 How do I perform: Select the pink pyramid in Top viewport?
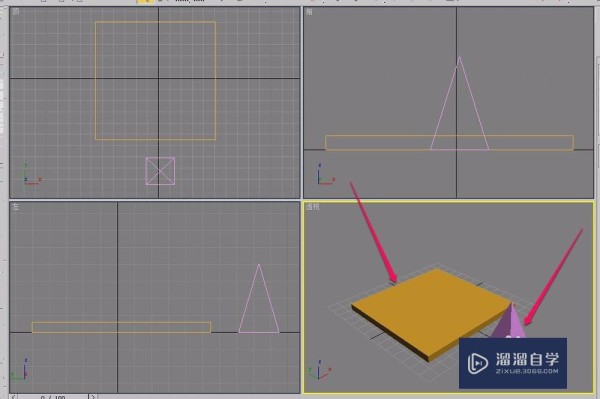tap(160, 171)
